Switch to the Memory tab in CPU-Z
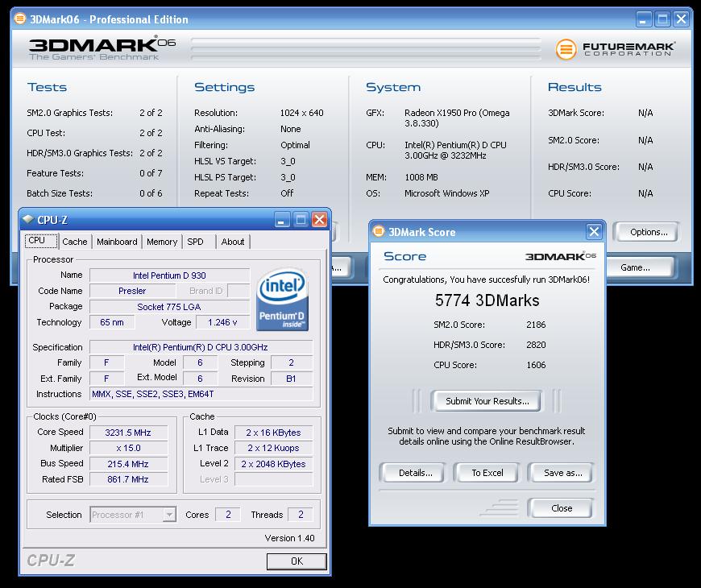Screen dimensions: 701x588 (x=162, y=242)
